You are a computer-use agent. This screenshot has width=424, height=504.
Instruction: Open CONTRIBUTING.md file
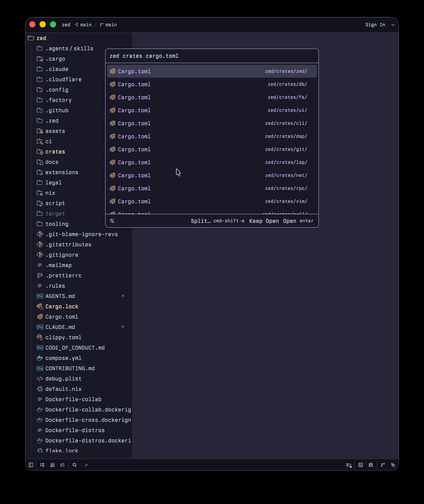[79, 368]
